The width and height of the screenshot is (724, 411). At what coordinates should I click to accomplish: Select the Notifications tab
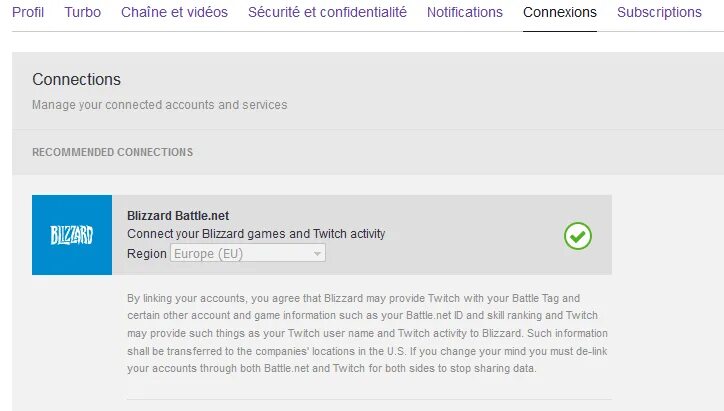pyautogui.click(x=465, y=12)
